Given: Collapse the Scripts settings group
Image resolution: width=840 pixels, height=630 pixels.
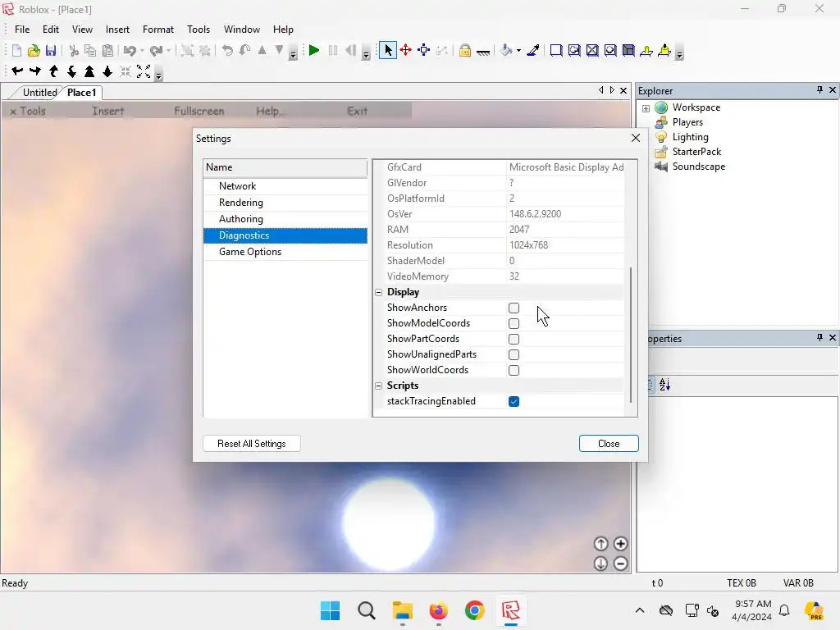Looking at the screenshot, I should tap(379, 386).
